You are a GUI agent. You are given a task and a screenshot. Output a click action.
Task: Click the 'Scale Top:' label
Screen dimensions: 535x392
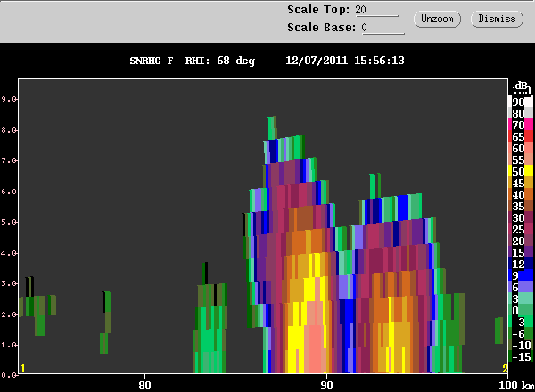coord(318,10)
